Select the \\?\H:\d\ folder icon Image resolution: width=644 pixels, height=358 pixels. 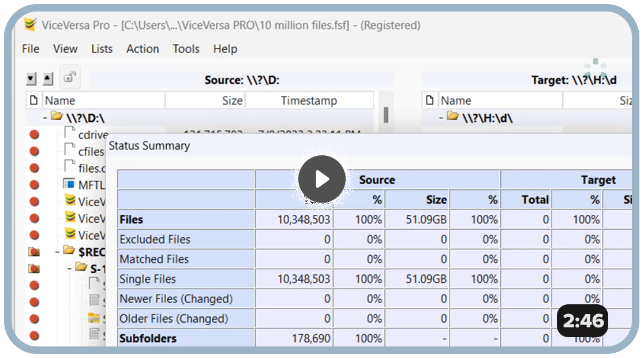pyautogui.click(x=453, y=116)
